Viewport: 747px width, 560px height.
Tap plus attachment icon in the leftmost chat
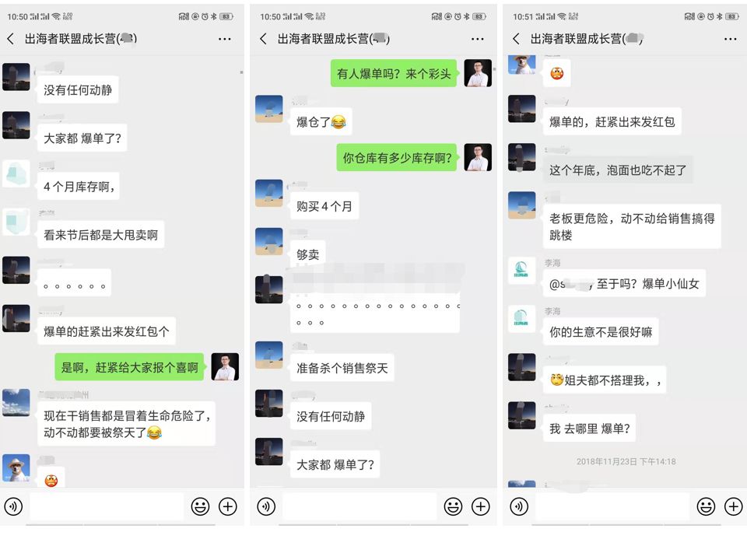coord(228,506)
